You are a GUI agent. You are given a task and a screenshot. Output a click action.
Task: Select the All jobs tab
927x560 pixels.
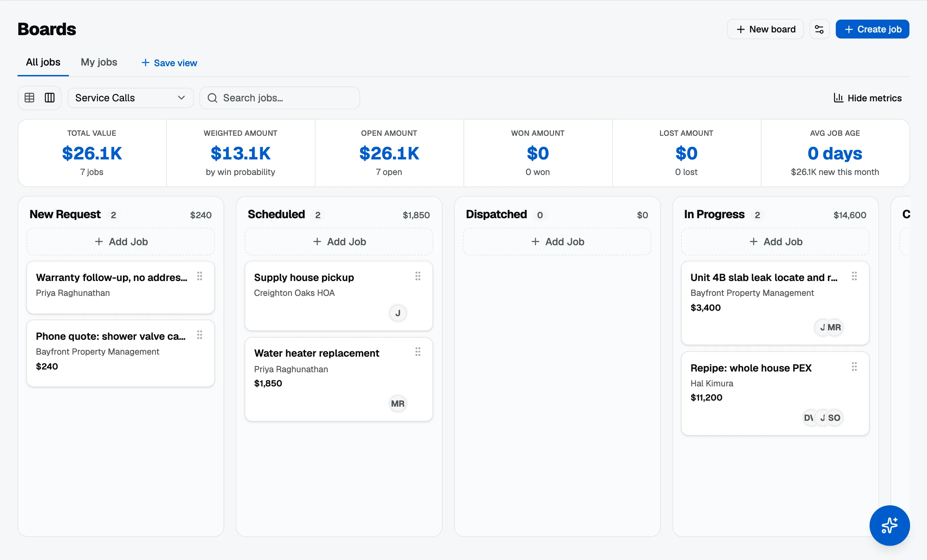pos(43,62)
